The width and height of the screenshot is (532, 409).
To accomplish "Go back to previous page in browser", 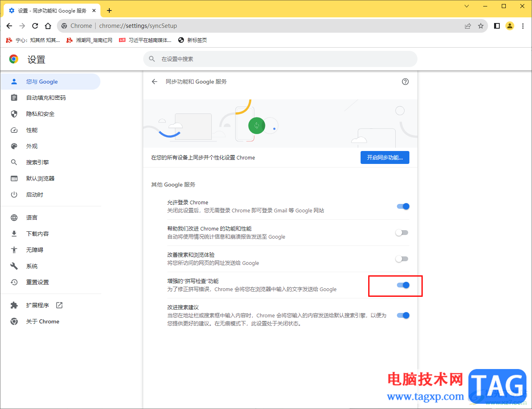I will pyautogui.click(x=9, y=26).
